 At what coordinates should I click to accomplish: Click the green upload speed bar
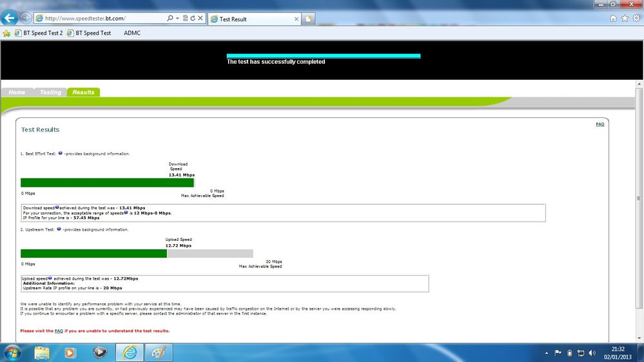pyautogui.click(x=93, y=254)
